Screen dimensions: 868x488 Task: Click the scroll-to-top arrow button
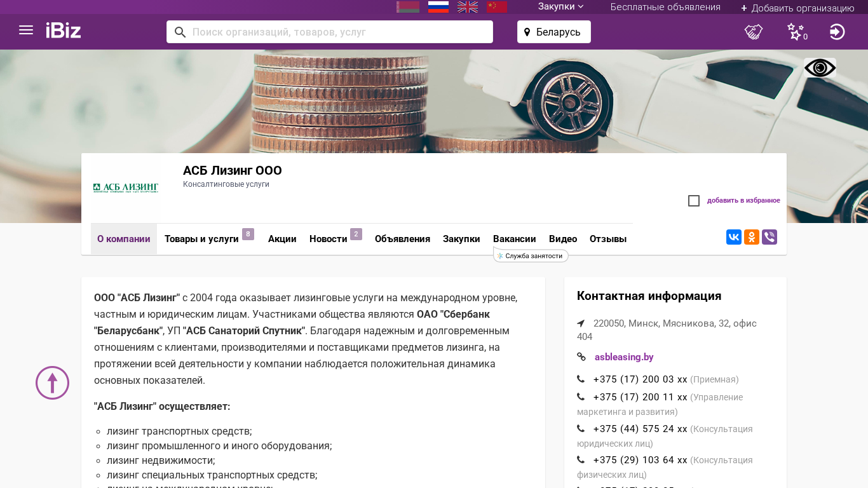click(52, 383)
